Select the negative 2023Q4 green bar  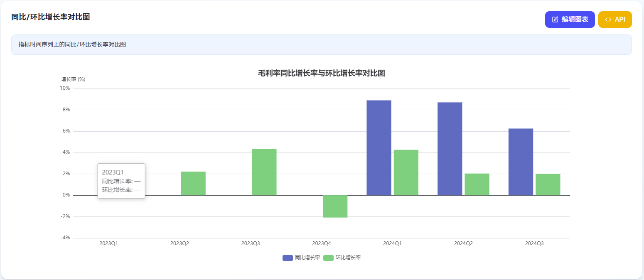coord(335,206)
